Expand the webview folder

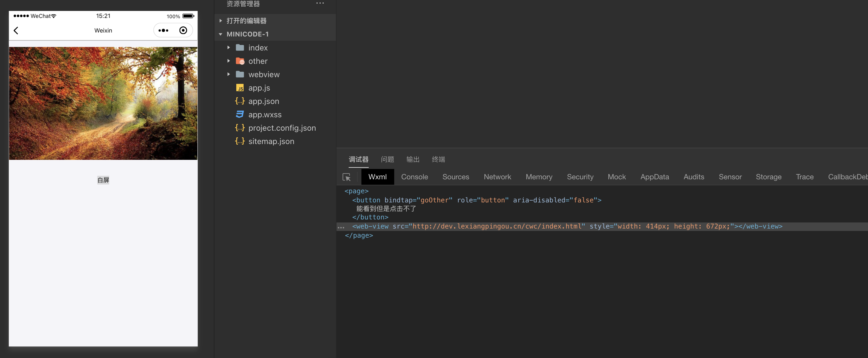pos(264,74)
